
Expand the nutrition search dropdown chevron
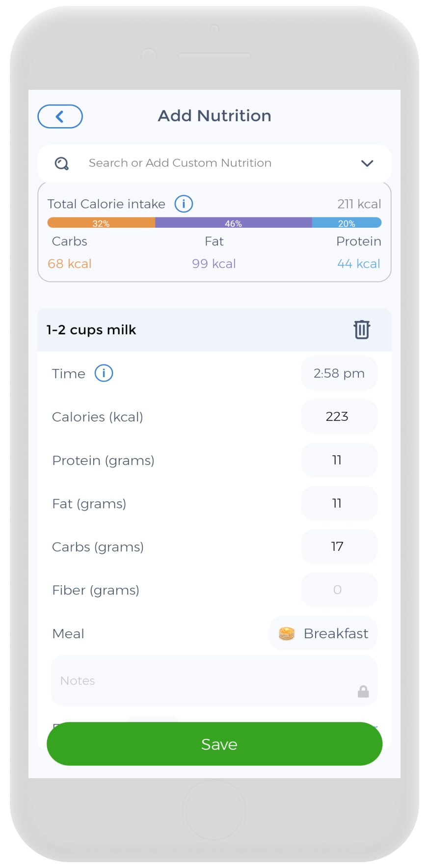(x=367, y=163)
